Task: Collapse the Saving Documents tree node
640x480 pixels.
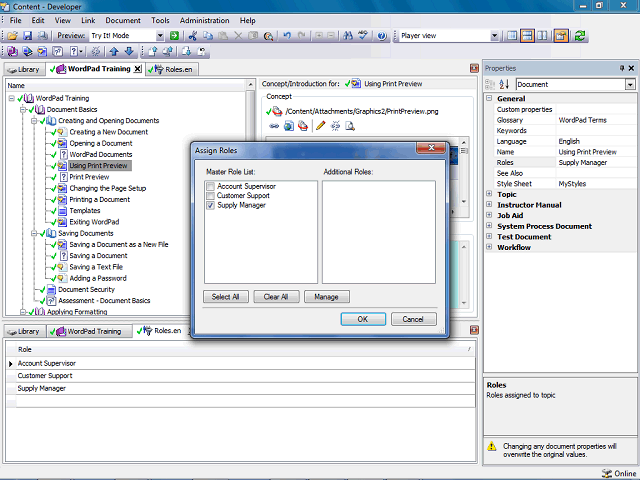Action: (x=35, y=233)
